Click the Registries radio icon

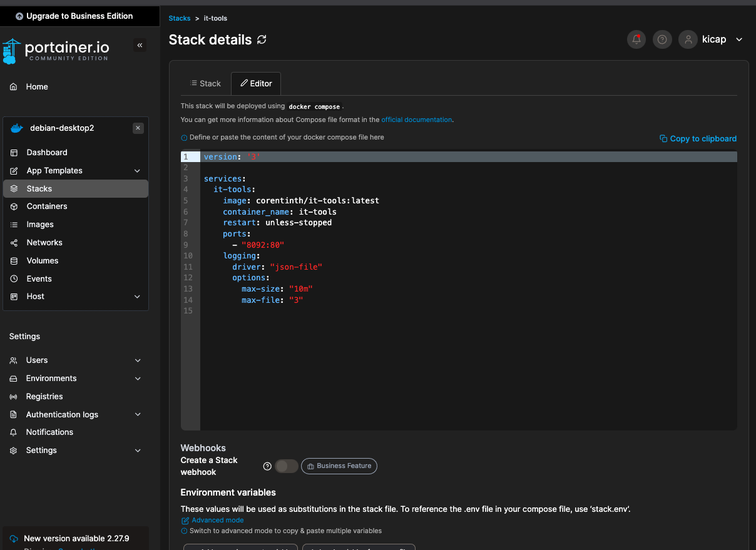[x=13, y=397]
